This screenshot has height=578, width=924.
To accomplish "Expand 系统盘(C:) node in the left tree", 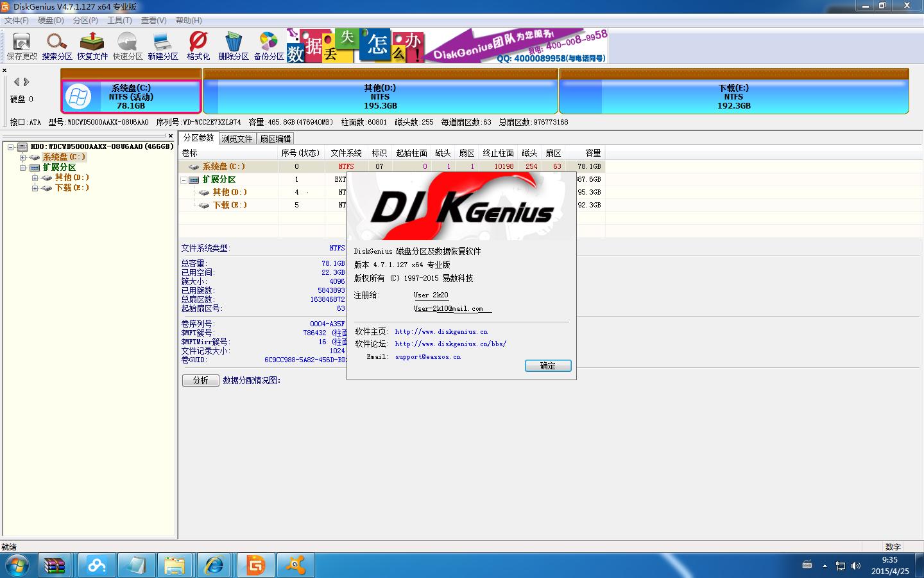I will click(x=22, y=157).
